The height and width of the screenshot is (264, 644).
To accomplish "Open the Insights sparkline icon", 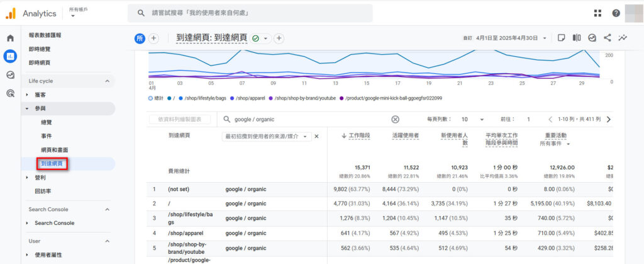I will click(x=623, y=38).
